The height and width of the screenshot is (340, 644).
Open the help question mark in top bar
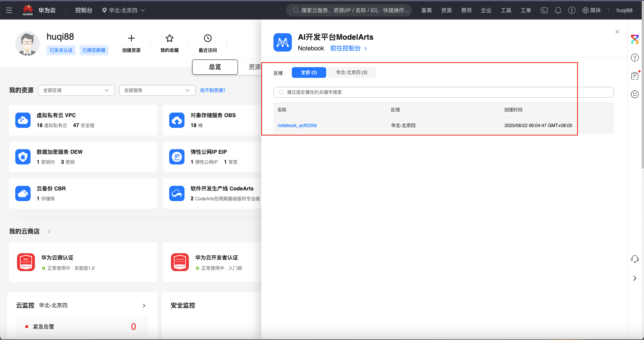pos(572,10)
